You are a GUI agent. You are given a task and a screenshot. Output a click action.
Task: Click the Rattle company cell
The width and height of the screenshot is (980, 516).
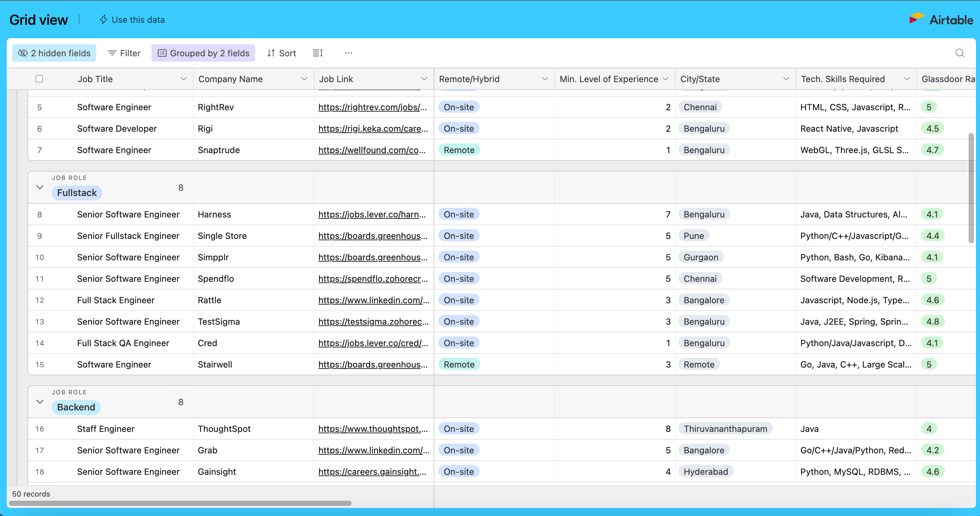(253, 300)
